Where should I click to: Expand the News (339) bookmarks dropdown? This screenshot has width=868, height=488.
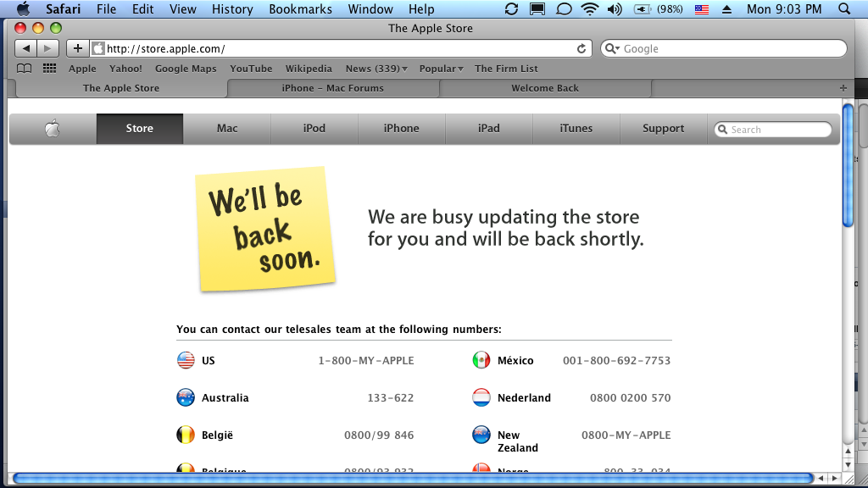(376, 69)
